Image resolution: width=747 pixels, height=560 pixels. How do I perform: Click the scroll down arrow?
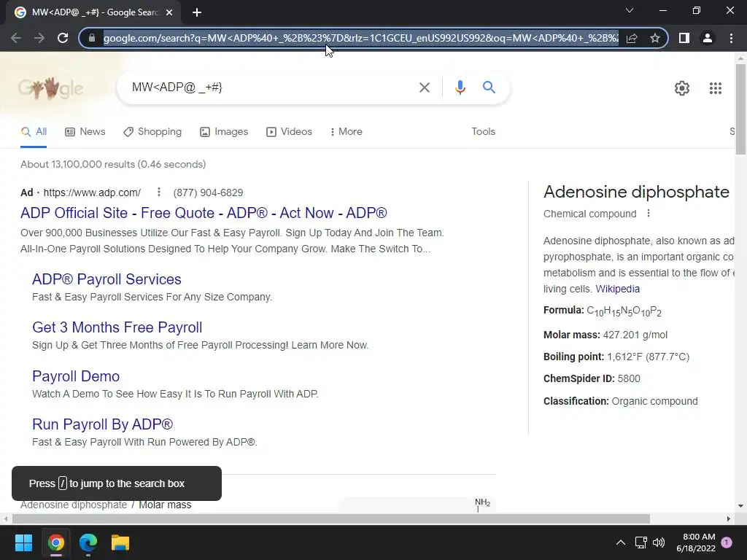click(740, 506)
